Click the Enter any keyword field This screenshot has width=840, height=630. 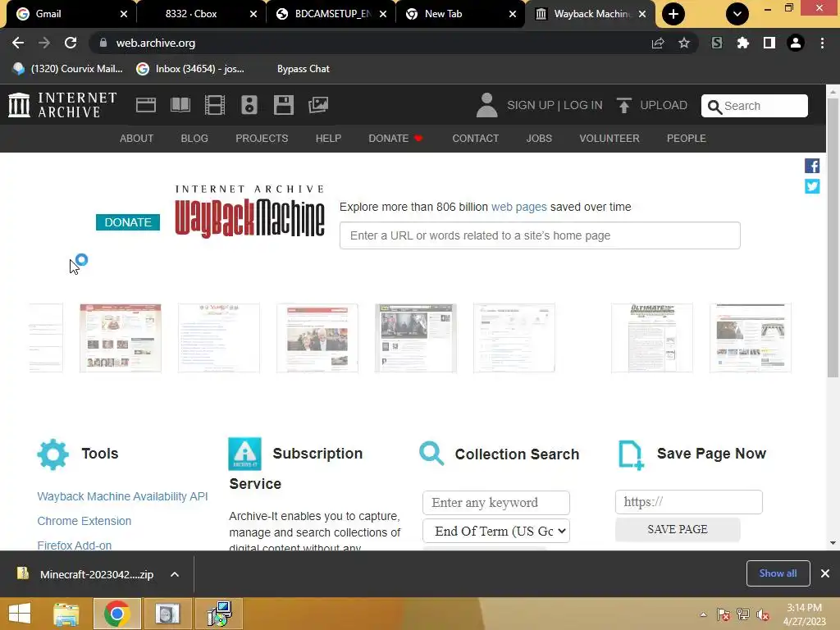pos(496,503)
